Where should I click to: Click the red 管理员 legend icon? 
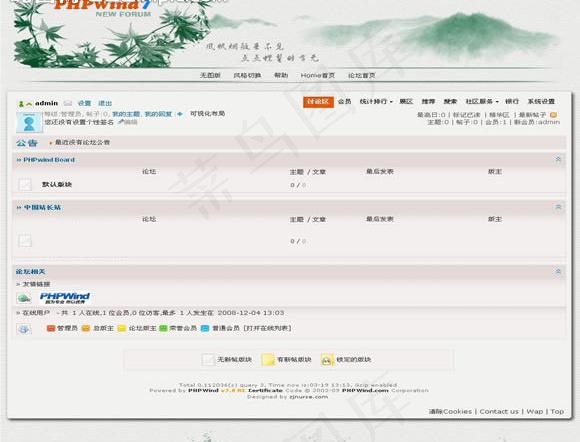[x=51, y=328]
